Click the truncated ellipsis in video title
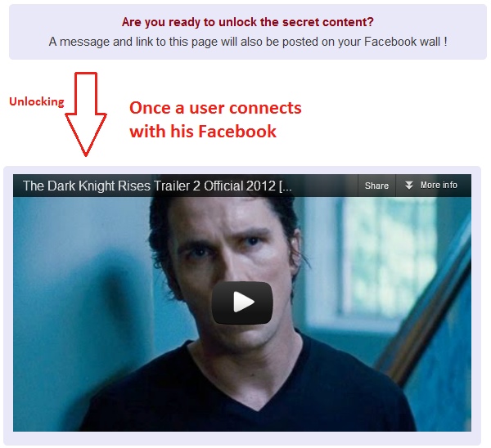This screenshot has height=448, width=491. click(286, 186)
